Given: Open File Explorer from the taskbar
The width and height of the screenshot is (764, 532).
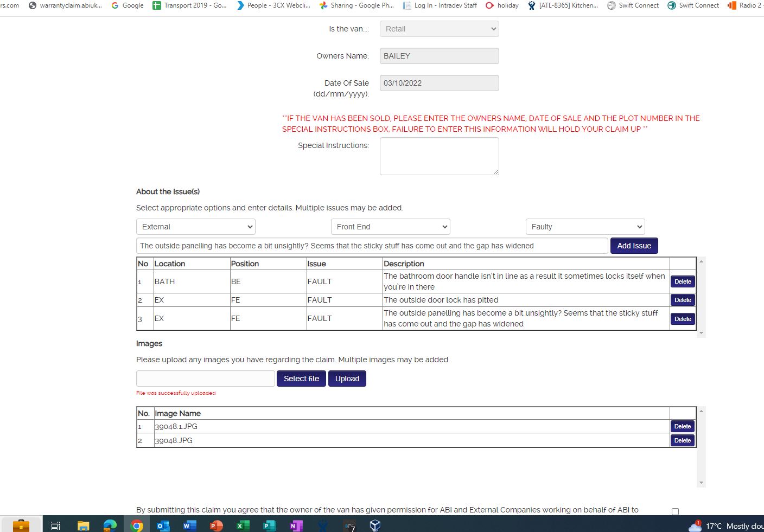Looking at the screenshot, I should tap(83, 525).
